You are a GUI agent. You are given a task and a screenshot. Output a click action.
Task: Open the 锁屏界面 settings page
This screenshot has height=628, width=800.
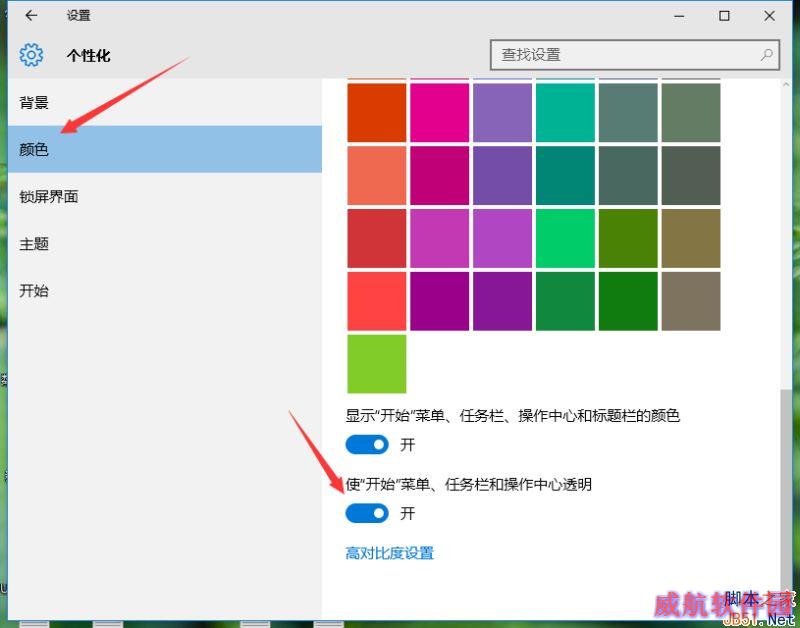click(165, 196)
